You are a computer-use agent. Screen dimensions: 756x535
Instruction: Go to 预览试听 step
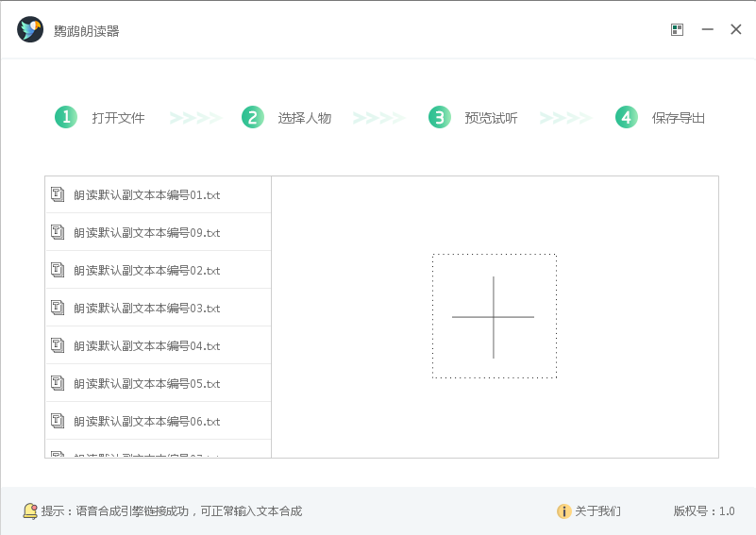point(492,118)
